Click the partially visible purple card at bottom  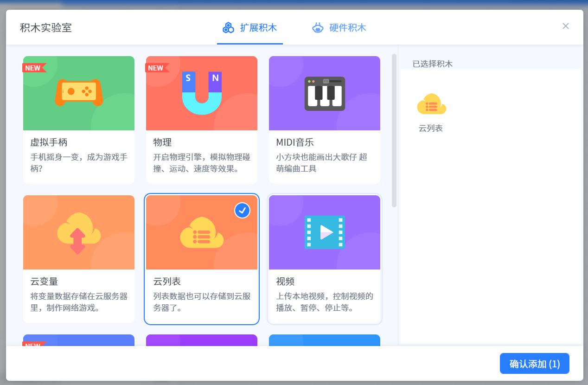coord(202,340)
